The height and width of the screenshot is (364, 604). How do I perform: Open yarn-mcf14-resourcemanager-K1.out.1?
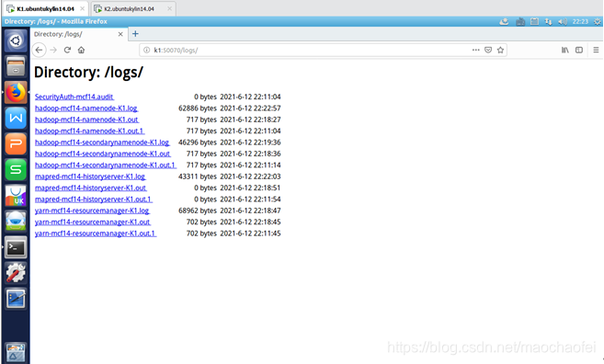tap(95, 233)
